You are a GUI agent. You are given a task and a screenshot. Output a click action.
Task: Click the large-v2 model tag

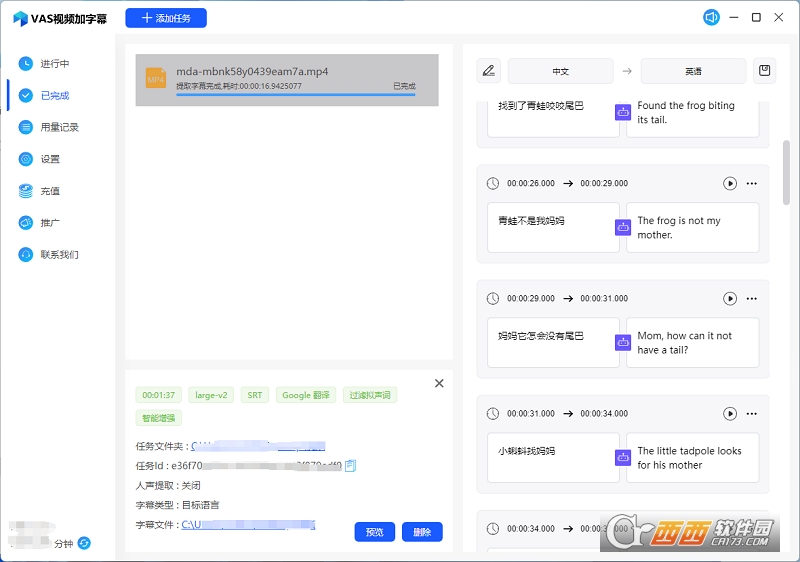pos(211,395)
